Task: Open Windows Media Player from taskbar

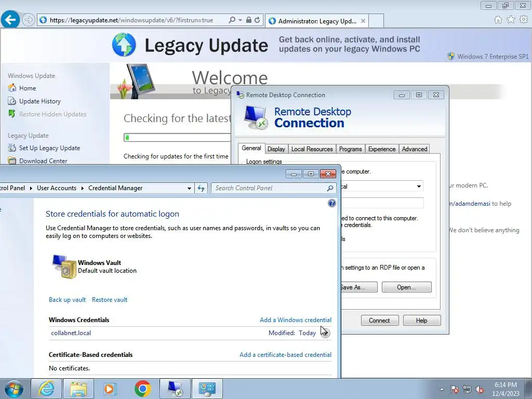Action: click(x=110, y=389)
